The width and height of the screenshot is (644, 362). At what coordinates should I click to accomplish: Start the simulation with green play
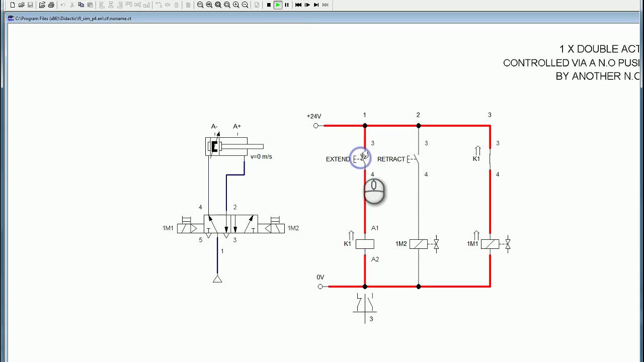click(278, 5)
